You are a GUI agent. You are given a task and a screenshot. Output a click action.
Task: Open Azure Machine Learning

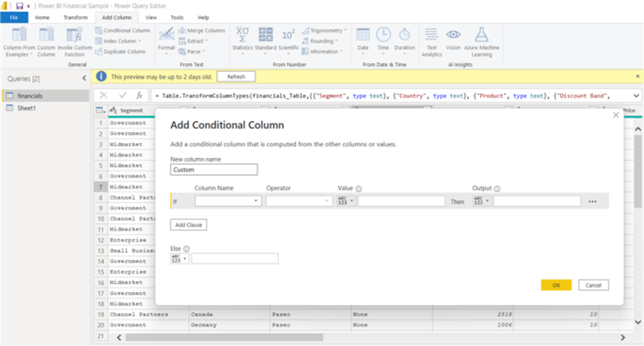[x=482, y=42]
